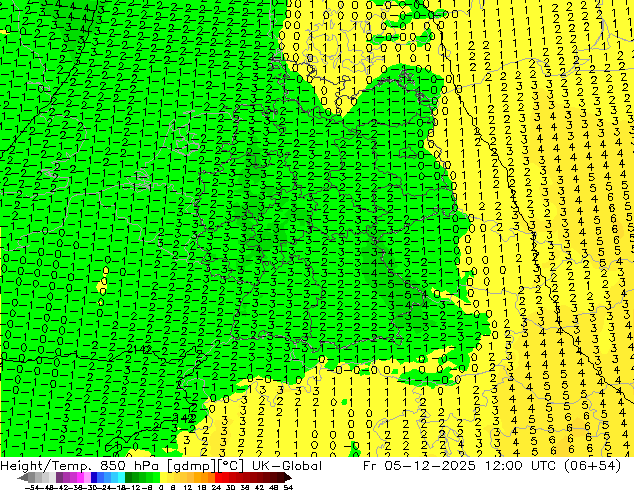The width and height of the screenshot is (634, 490).
Task: Click the dark maroon right arrow of the legend
Action: click(x=288, y=478)
